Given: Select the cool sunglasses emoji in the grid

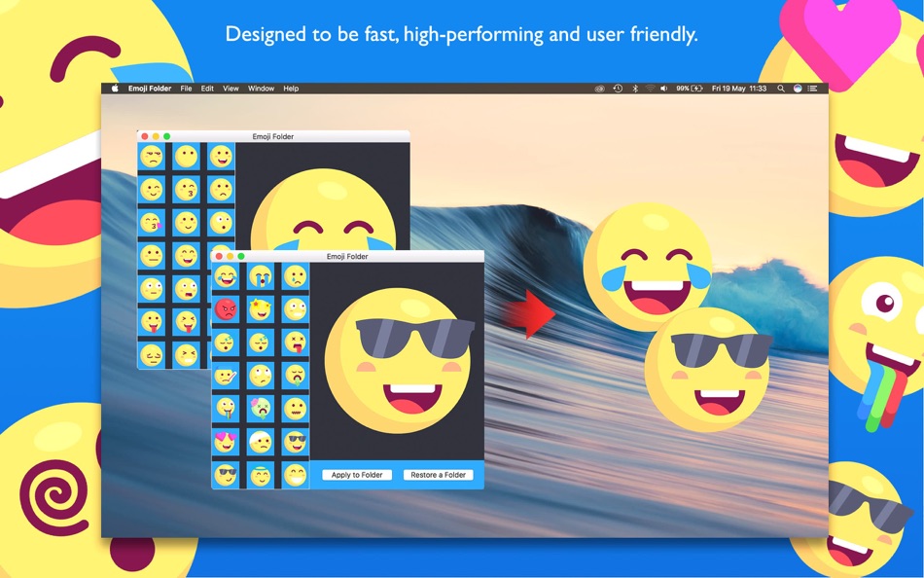Looking at the screenshot, I should (295, 442).
